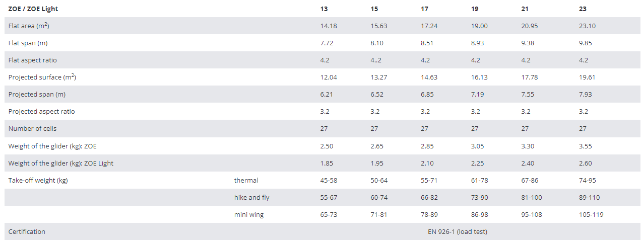Image resolution: width=644 pixels, height=243 pixels.
Task: Click the 8.51 flat span value
Action: point(428,43)
